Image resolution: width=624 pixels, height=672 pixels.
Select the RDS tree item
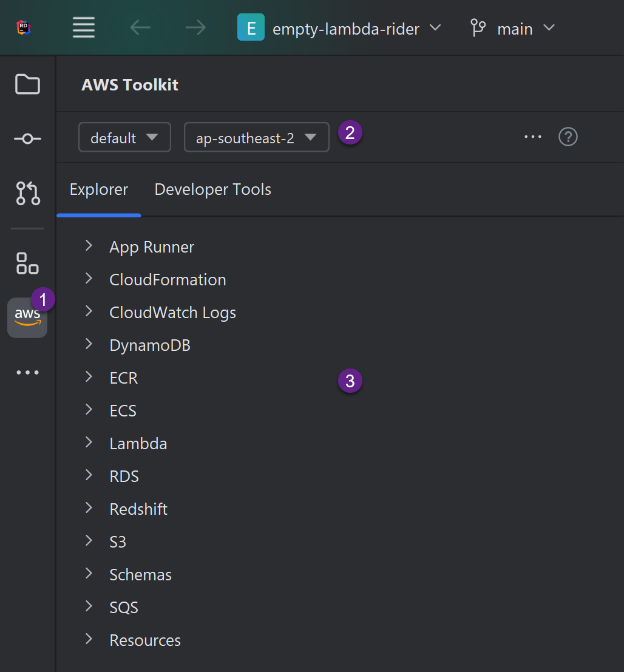(124, 477)
